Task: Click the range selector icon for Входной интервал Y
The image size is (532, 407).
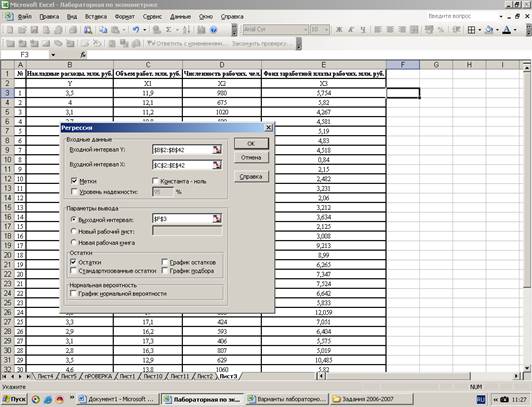Action: 217,150
